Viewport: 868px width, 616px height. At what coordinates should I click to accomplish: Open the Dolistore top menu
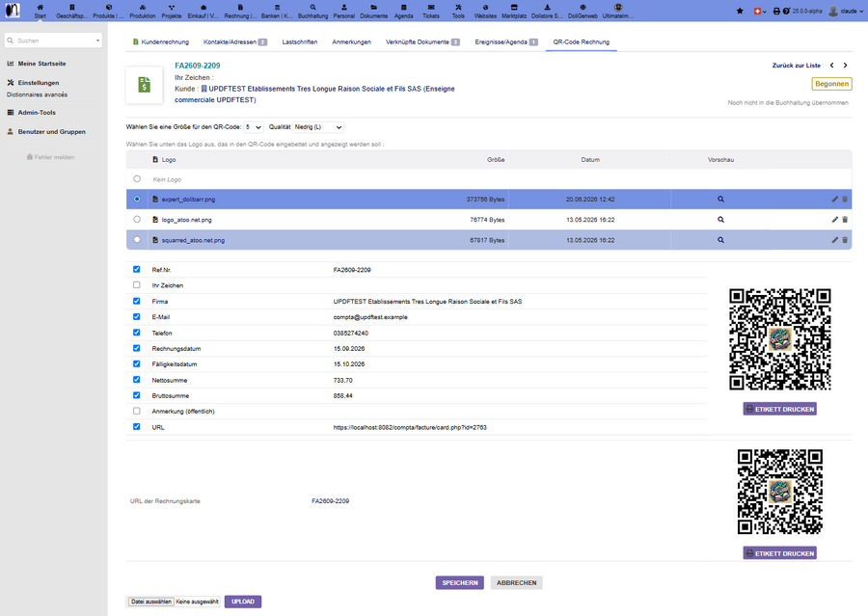point(547,11)
